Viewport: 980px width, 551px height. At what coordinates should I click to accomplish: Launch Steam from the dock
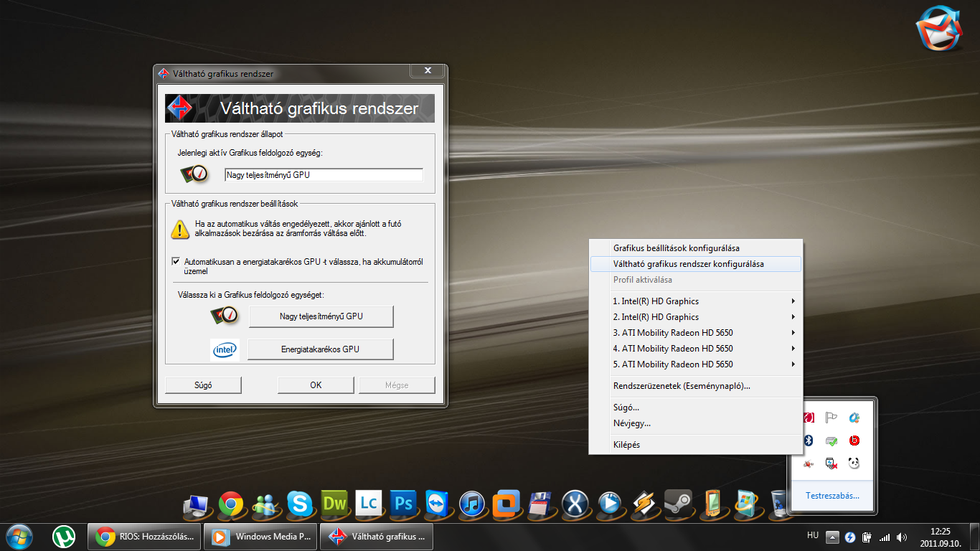point(679,504)
